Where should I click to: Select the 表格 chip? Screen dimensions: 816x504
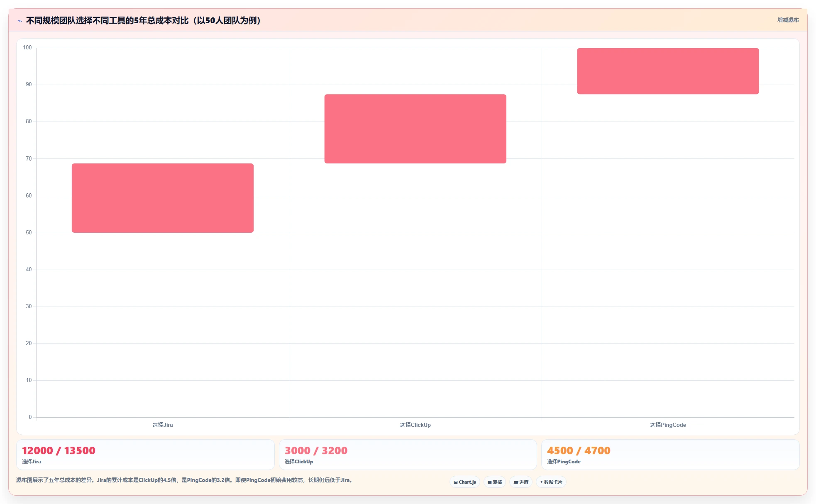tap(495, 482)
